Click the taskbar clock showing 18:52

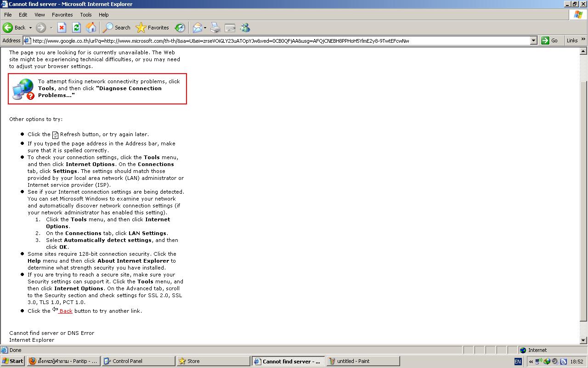point(577,362)
